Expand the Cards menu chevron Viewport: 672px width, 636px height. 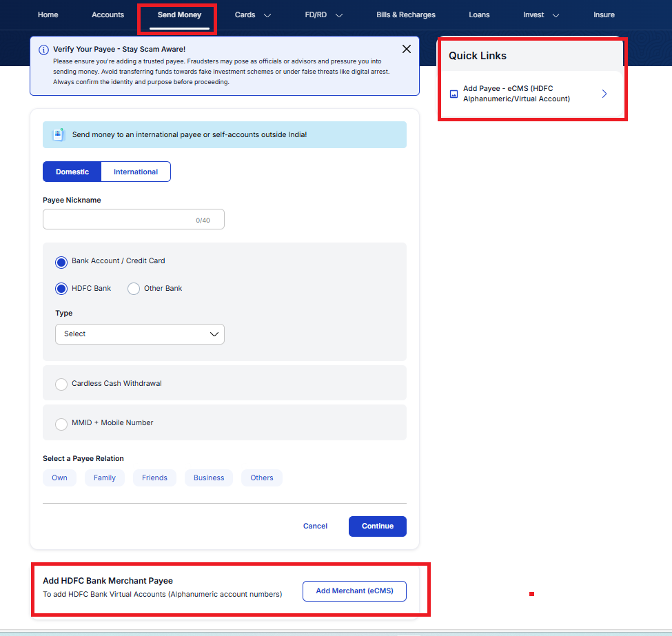click(x=267, y=15)
